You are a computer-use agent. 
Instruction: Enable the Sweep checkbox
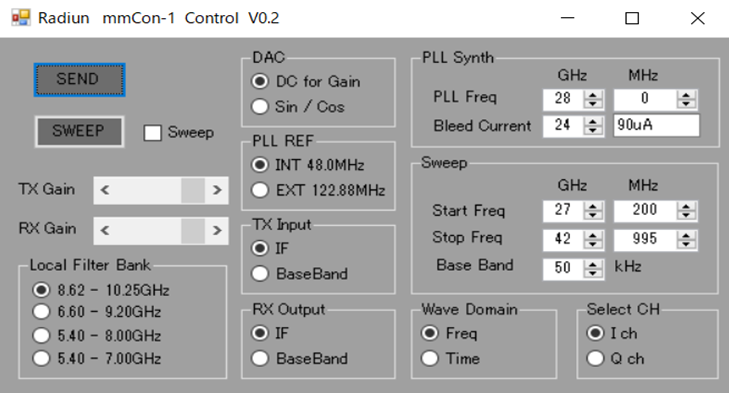tap(152, 133)
